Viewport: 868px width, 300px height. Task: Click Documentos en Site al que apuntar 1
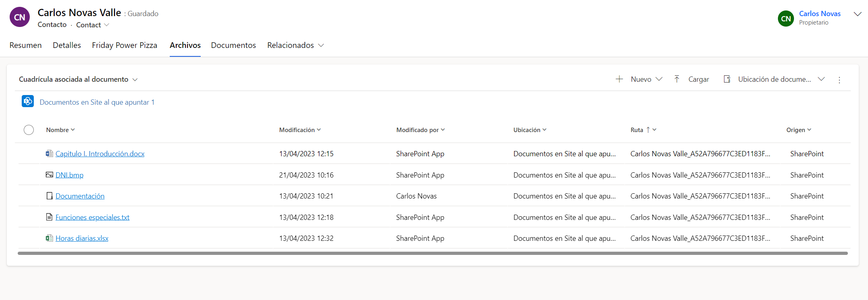point(97,102)
